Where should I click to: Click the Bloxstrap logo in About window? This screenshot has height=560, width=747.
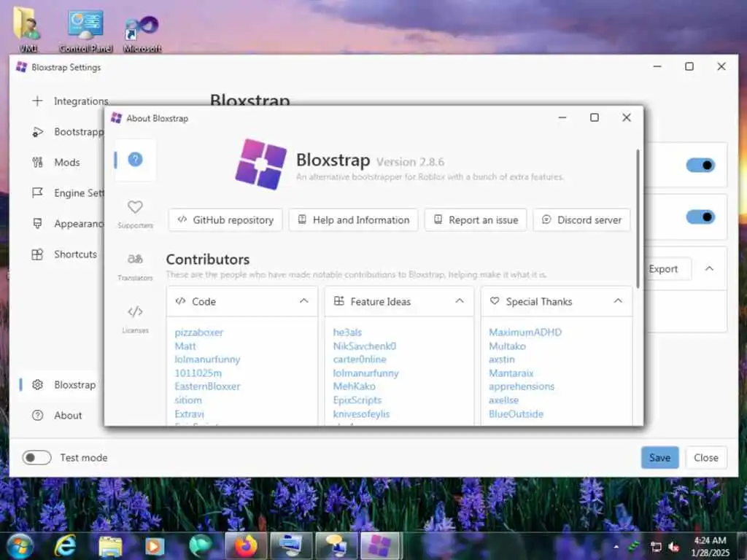click(x=260, y=164)
